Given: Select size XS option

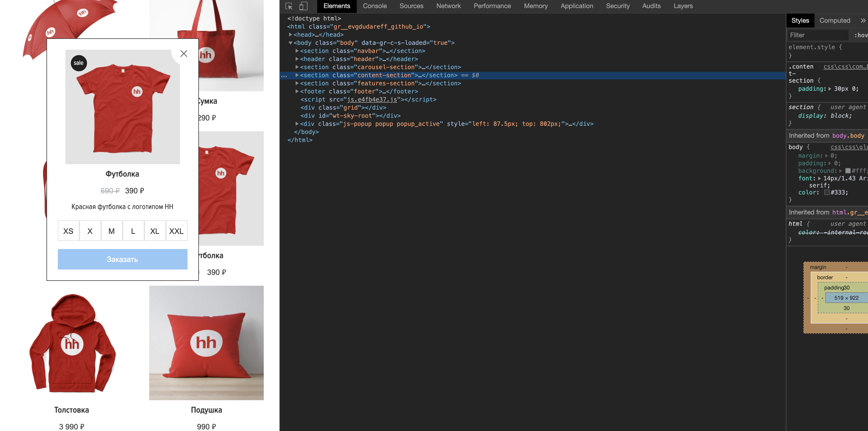Looking at the screenshot, I should click(68, 231).
